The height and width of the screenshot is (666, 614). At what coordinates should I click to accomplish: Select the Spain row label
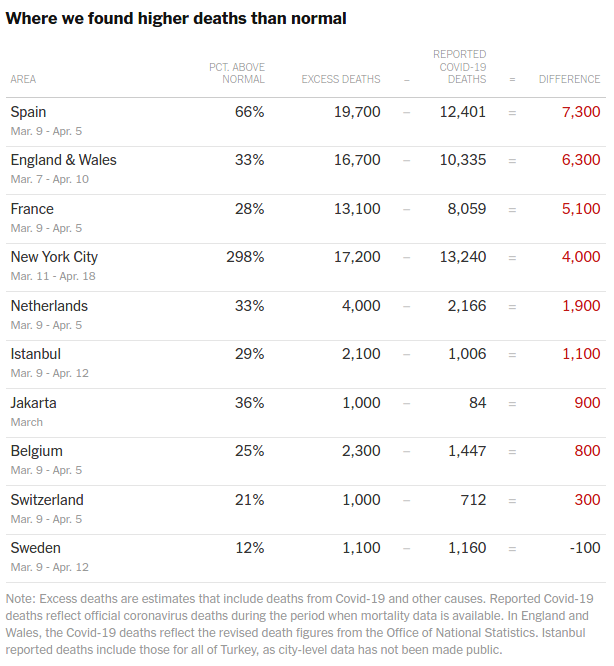pos(28,112)
